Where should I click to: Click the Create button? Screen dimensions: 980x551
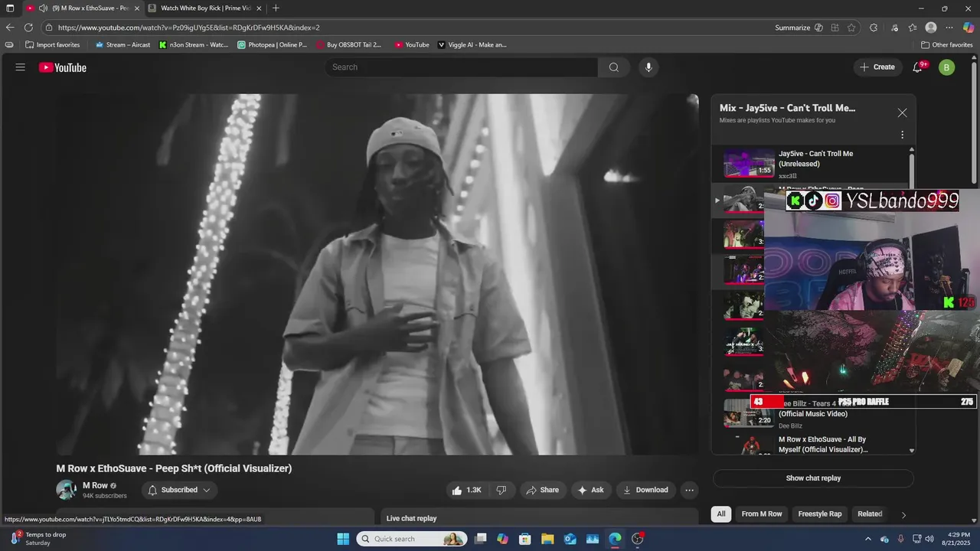pyautogui.click(x=877, y=67)
